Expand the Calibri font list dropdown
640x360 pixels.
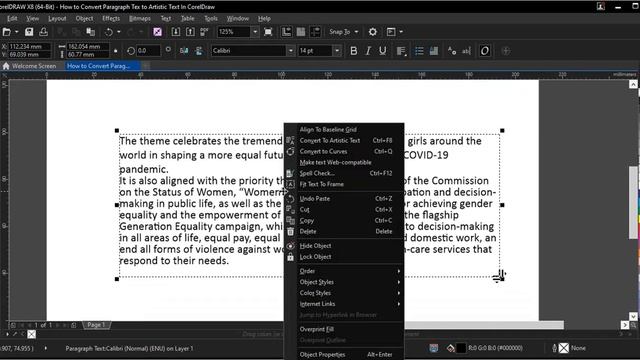[x=291, y=51]
